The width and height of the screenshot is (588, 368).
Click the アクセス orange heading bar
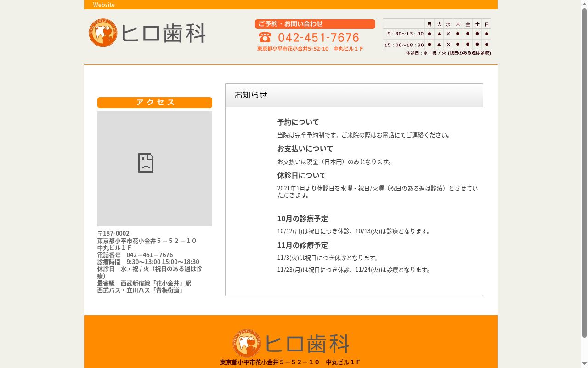point(155,103)
